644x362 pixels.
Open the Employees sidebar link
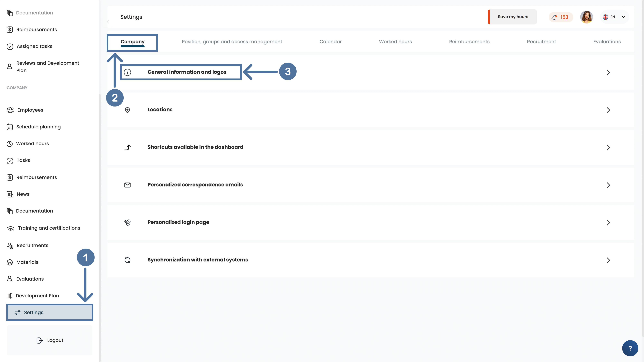(x=30, y=110)
